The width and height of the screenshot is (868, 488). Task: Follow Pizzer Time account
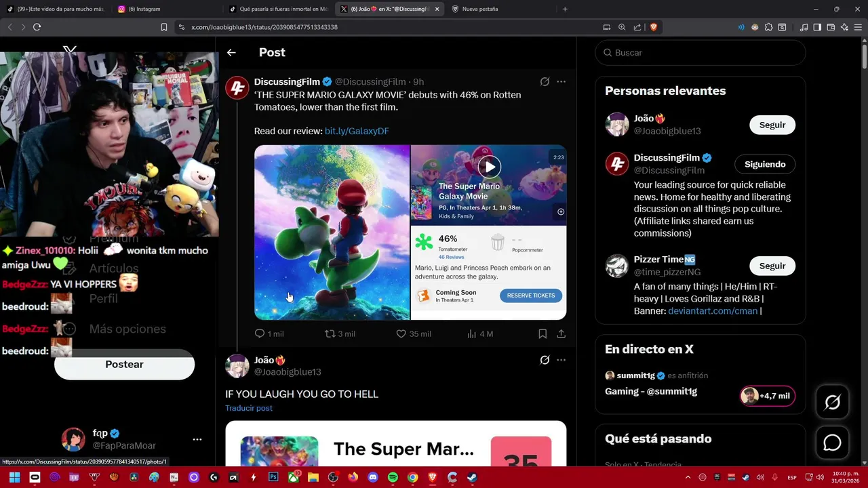[772, 266]
